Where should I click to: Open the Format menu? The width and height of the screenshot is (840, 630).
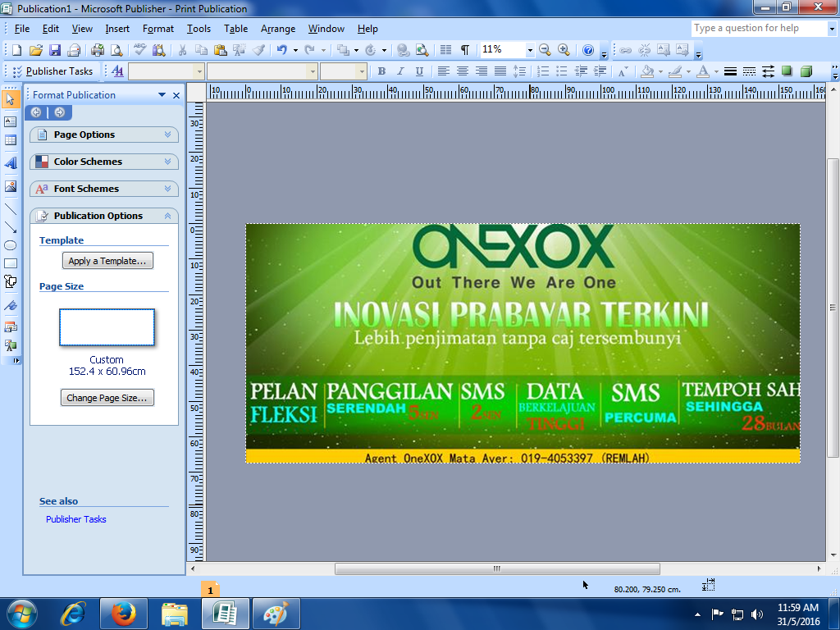pyautogui.click(x=158, y=29)
